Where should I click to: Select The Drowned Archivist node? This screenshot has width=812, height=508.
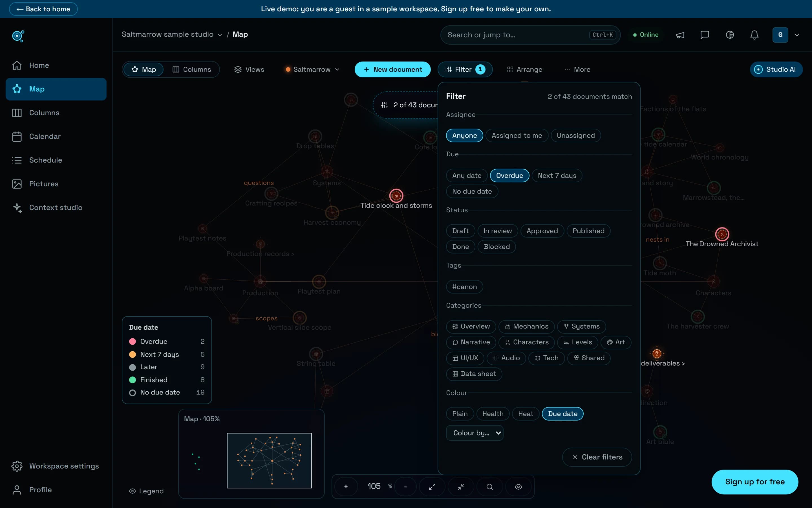click(722, 234)
